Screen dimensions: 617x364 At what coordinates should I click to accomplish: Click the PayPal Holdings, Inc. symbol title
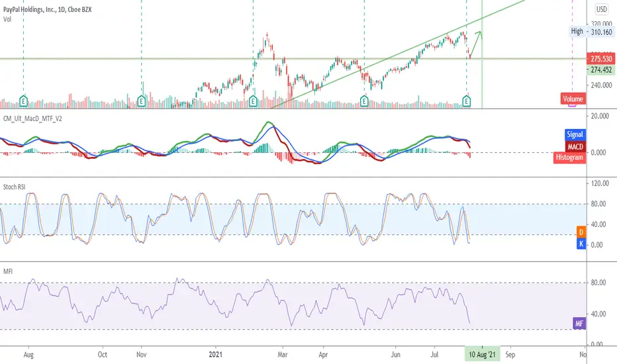click(x=47, y=9)
